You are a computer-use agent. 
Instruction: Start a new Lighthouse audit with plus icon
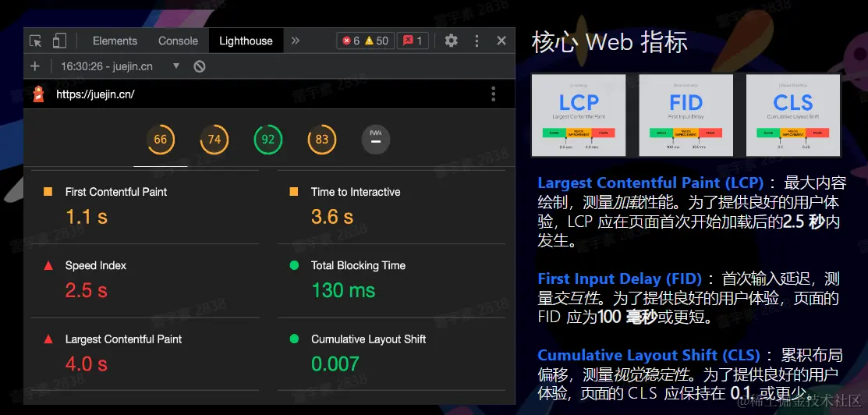pos(35,66)
